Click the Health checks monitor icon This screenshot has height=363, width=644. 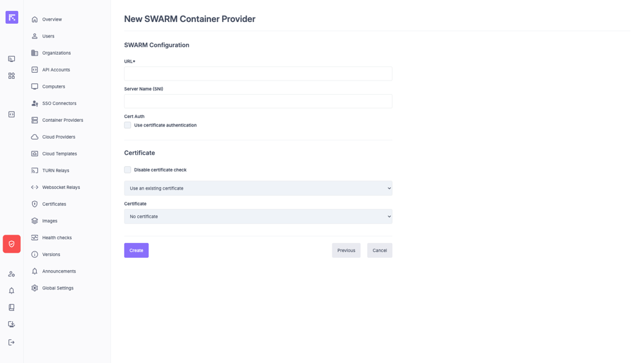pos(35,238)
